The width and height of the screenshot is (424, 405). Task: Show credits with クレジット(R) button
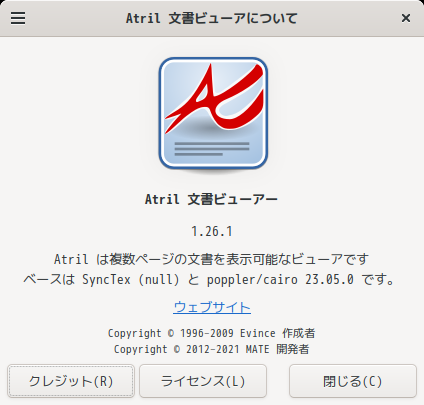[71, 381]
